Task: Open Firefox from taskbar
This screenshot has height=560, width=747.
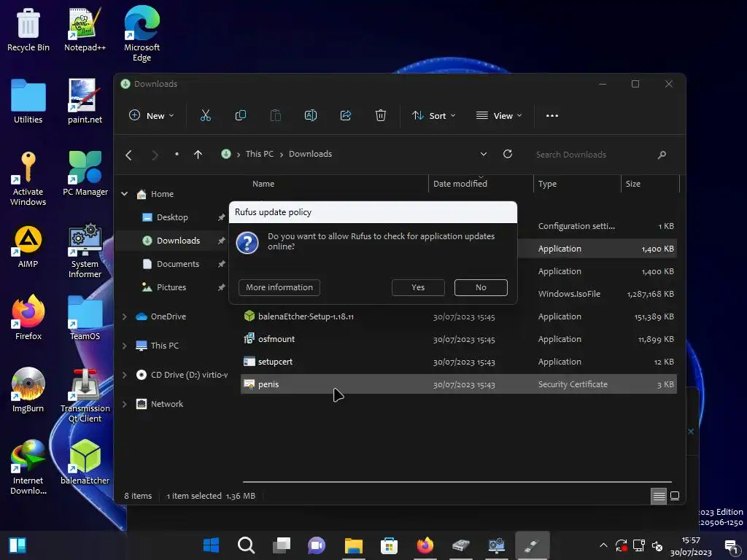Action: tap(425, 545)
